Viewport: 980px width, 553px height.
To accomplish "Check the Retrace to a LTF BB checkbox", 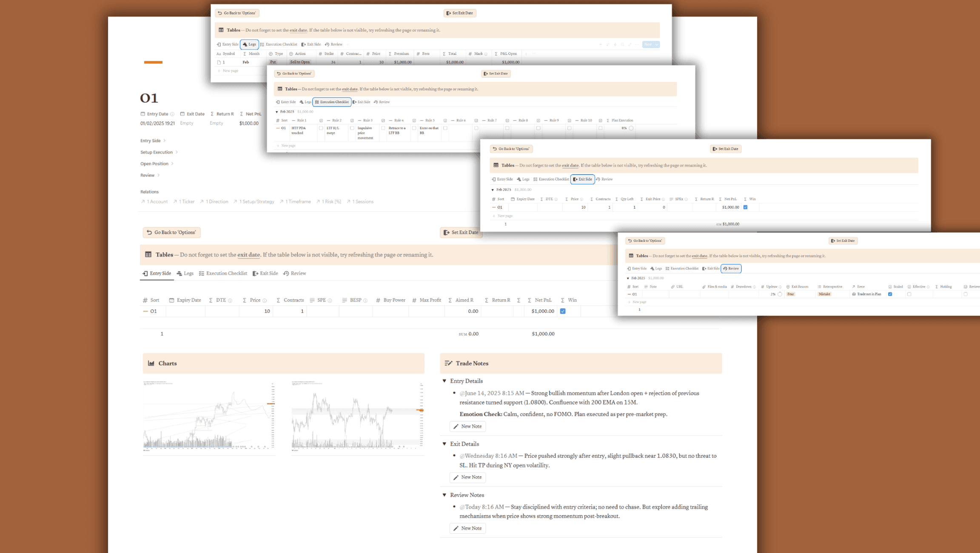I will coord(414,128).
